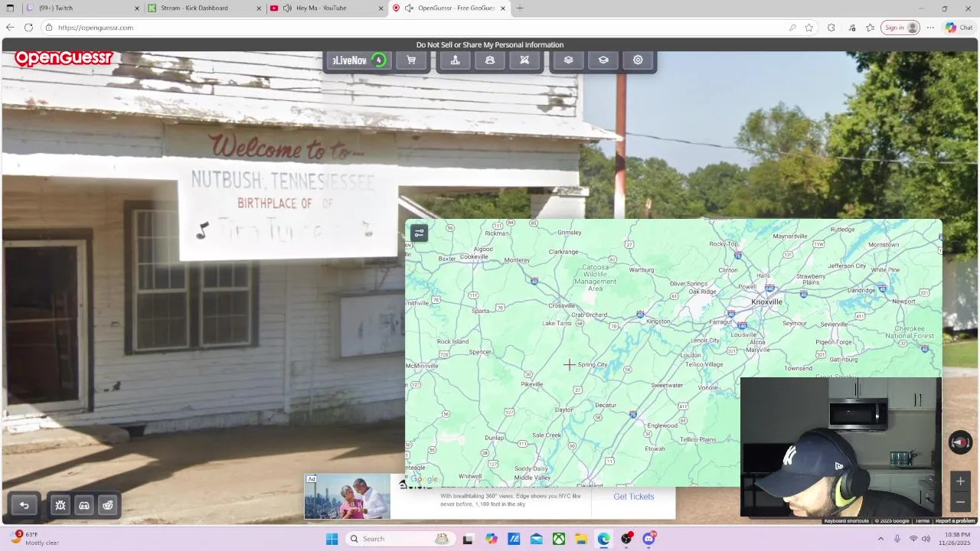Open the leaderboard podium icon
980x551 pixels.
455,60
